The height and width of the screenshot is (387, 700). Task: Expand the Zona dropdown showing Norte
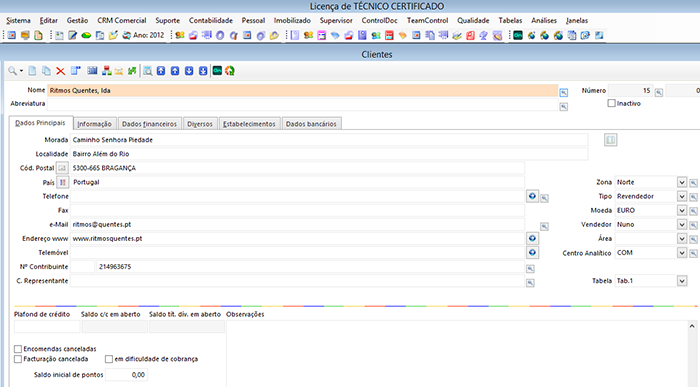[682, 182]
